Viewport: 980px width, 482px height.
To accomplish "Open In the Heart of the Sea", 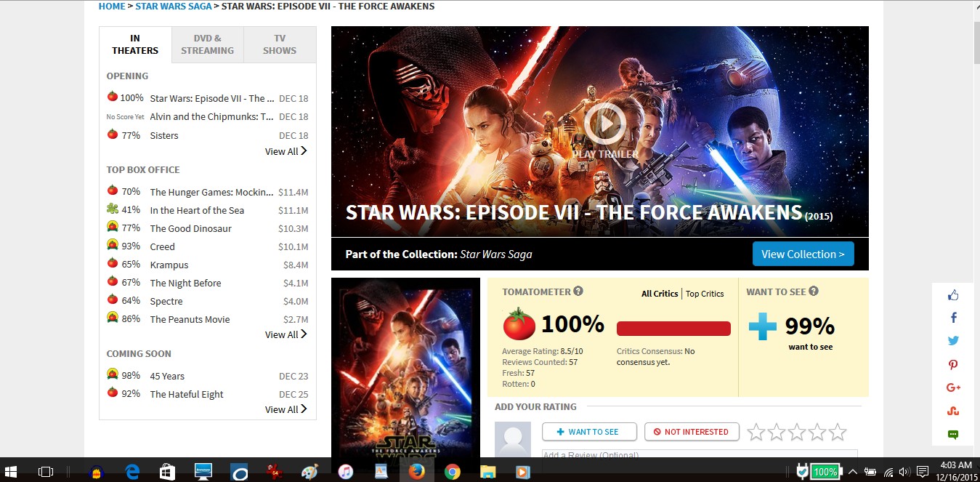I will point(197,210).
